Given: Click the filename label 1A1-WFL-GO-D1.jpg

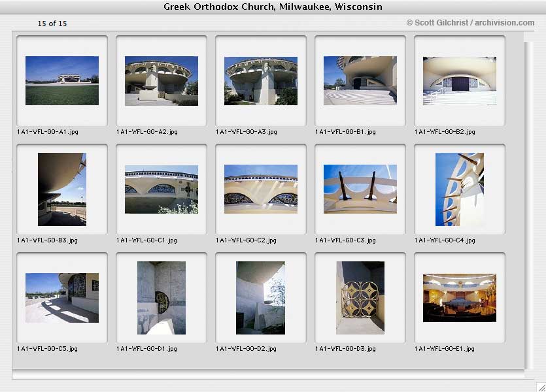Looking at the screenshot, I should click(146, 349).
